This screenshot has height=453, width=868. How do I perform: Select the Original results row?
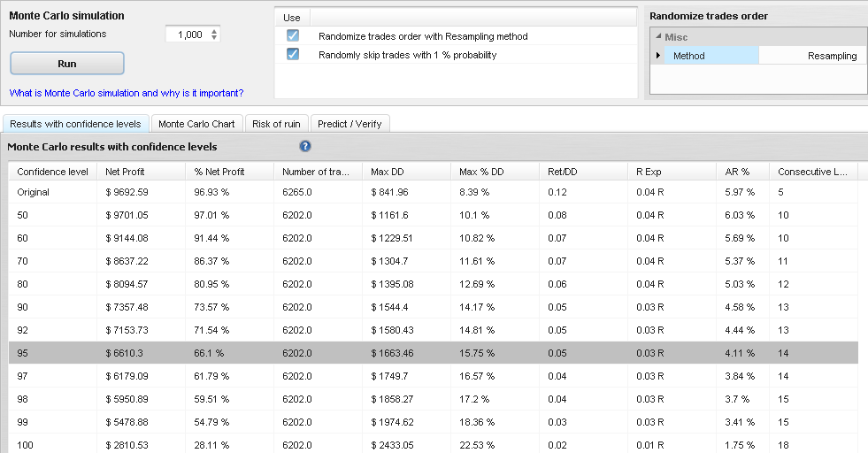pos(433,192)
